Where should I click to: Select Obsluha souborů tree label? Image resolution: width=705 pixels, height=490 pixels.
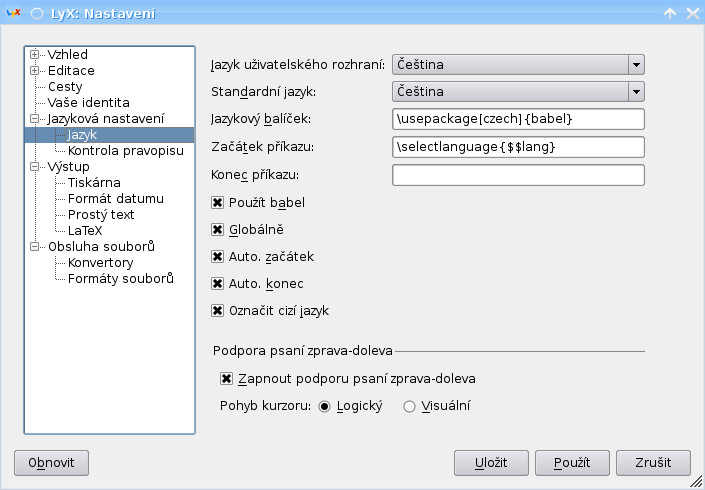101,246
